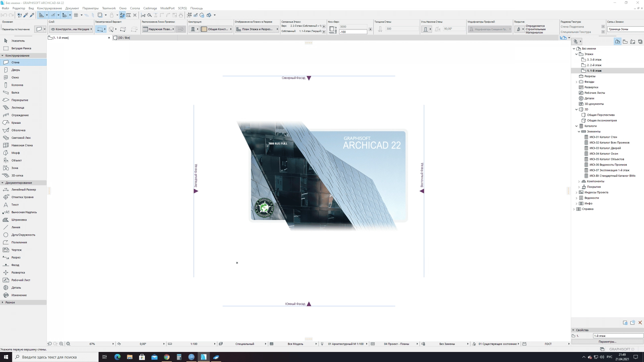644x362 pixels.
Task: Pick the Навесная Стена curtain wall tool
Action: 23,145
